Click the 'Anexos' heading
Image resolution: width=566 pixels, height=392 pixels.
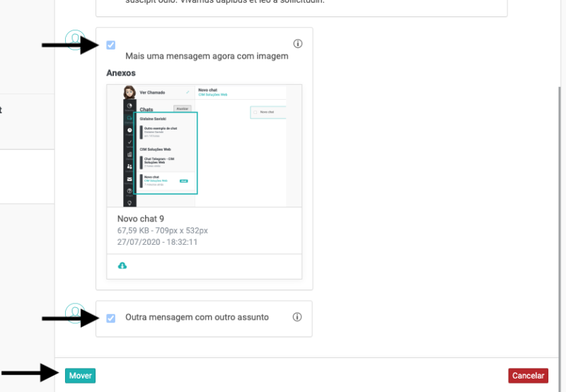tap(121, 73)
